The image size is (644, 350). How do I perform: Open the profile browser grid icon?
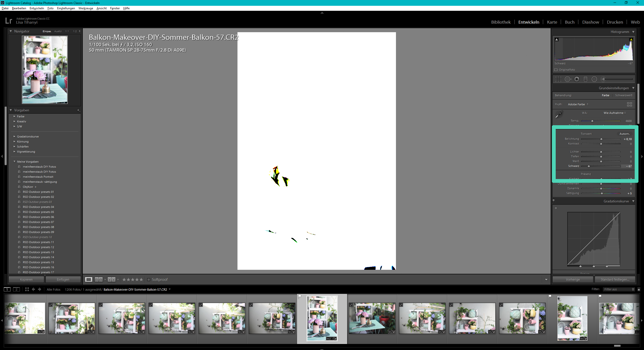[x=629, y=104]
